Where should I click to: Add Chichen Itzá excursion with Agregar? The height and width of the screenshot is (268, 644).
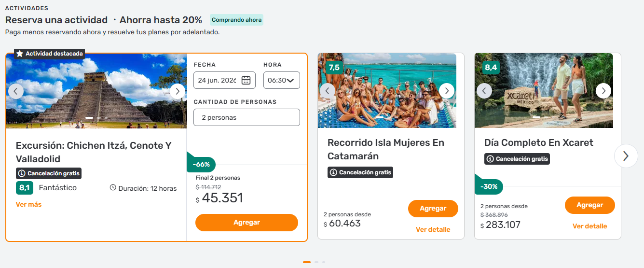click(x=247, y=223)
